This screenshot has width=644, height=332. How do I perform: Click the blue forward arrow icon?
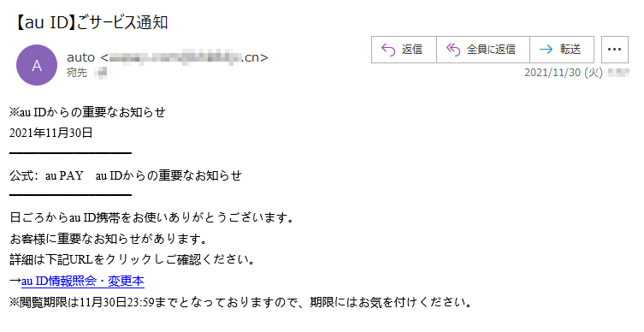(x=546, y=50)
